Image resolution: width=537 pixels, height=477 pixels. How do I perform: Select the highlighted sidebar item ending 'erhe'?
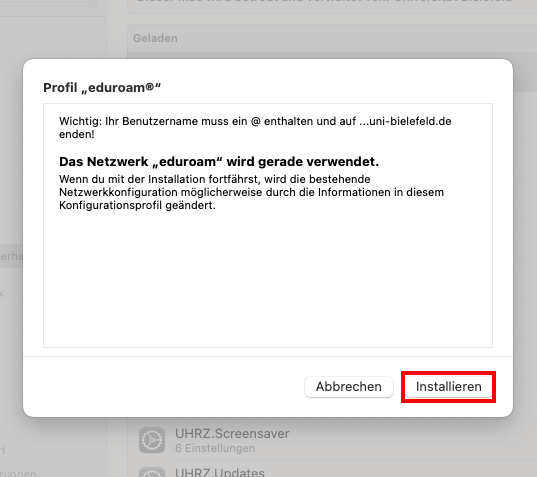(x=12, y=256)
